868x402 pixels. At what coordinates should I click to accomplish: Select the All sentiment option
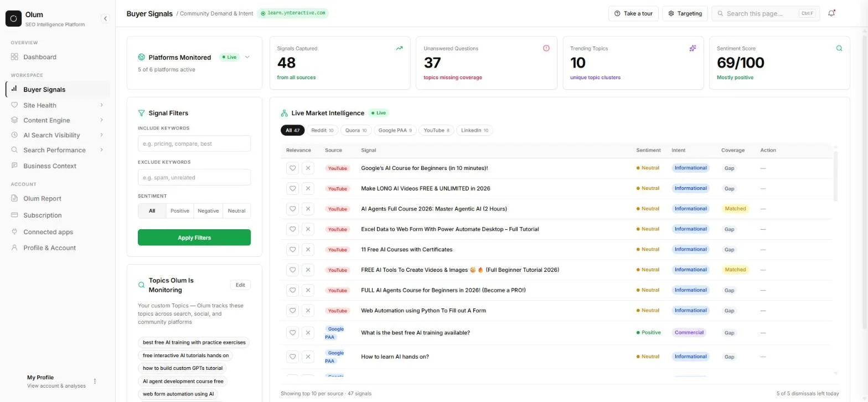tap(152, 211)
